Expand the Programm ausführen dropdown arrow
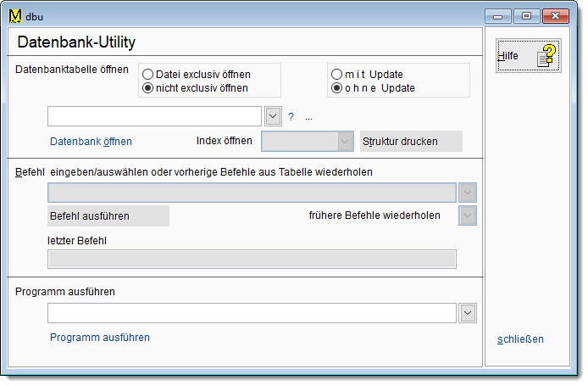Screen dimensions: 588x386 pyautogui.click(x=468, y=314)
